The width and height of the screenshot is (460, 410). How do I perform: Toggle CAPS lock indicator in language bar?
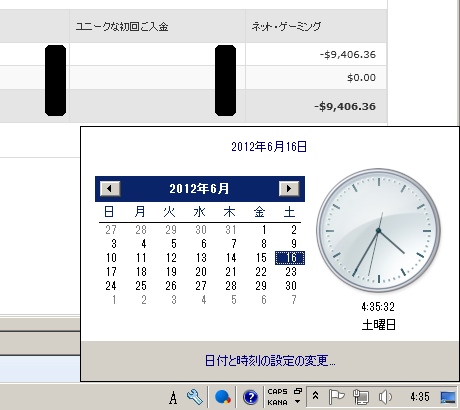click(x=277, y=391)
